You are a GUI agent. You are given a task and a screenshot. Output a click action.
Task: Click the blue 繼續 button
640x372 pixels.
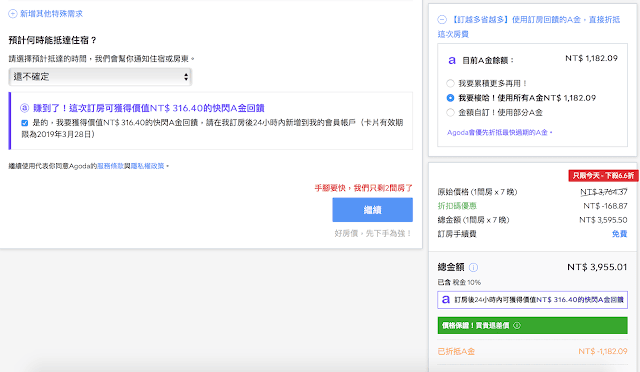click(x=372, y=210)
